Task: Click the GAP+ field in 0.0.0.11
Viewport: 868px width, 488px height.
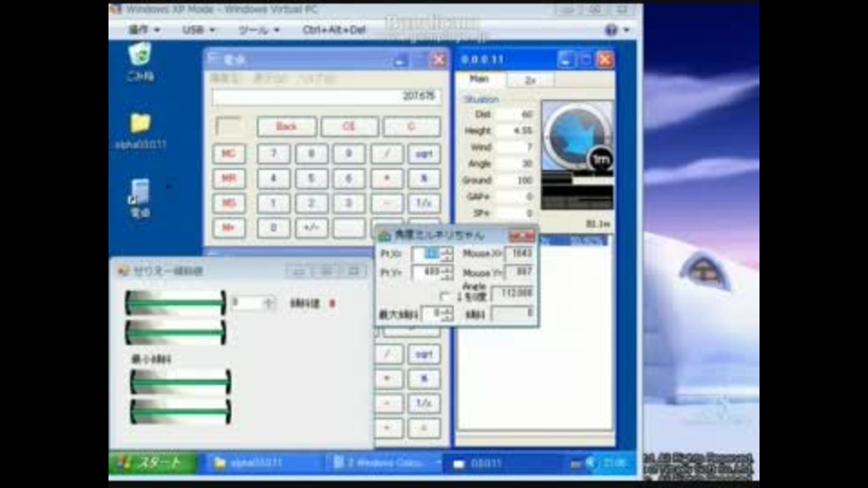Action: pos(515,196)
